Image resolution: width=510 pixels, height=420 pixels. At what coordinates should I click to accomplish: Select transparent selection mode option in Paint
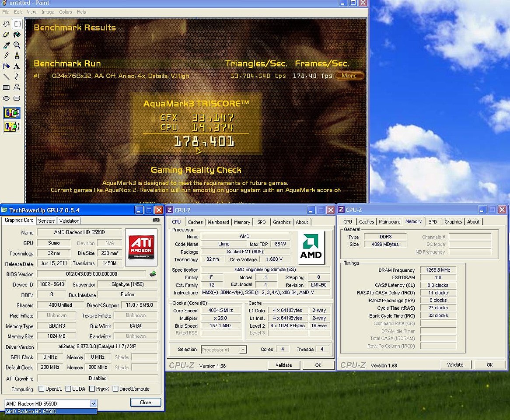click(12, 126)
